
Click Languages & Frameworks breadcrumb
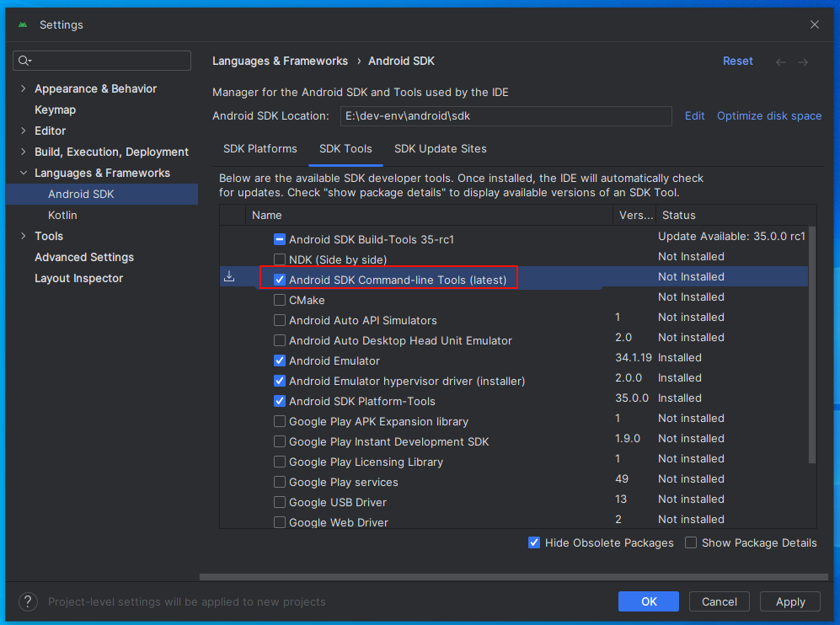click(x=281, y=61)
